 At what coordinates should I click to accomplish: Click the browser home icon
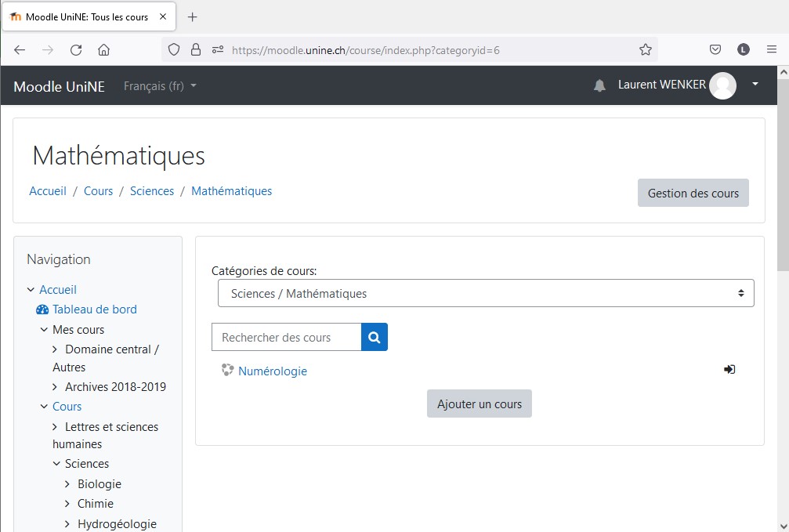tap(104, 49)
